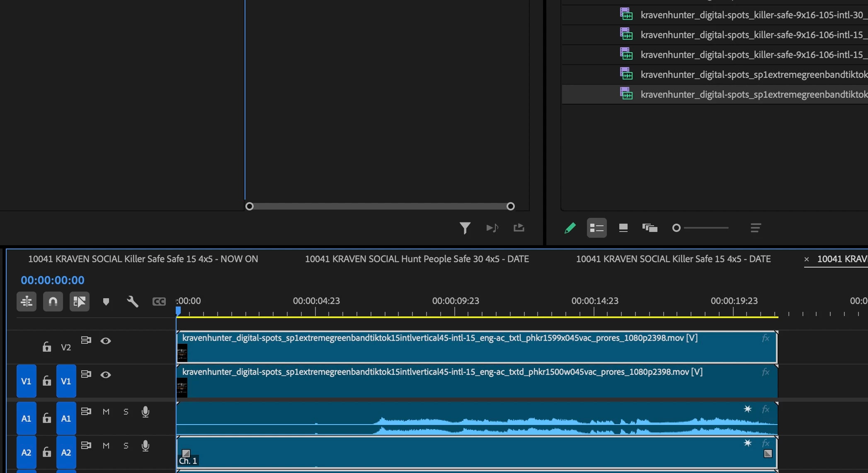Switch project panel to icon view

tap(623, 228)
